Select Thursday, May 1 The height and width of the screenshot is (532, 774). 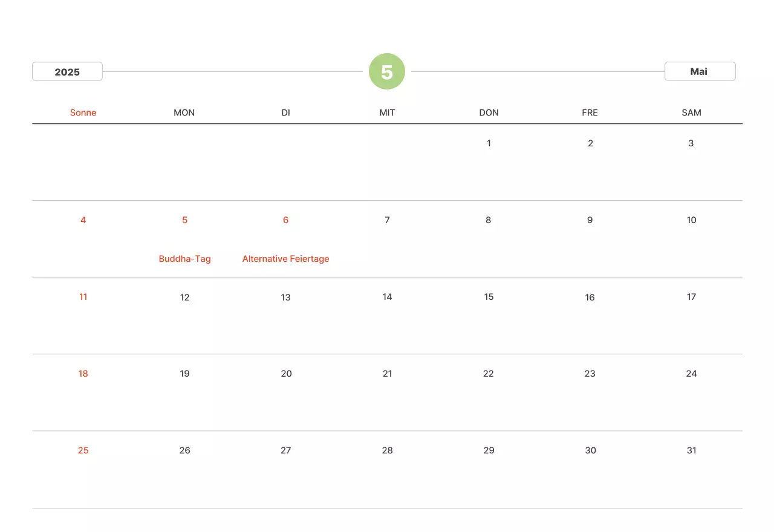tap(489, 143)
